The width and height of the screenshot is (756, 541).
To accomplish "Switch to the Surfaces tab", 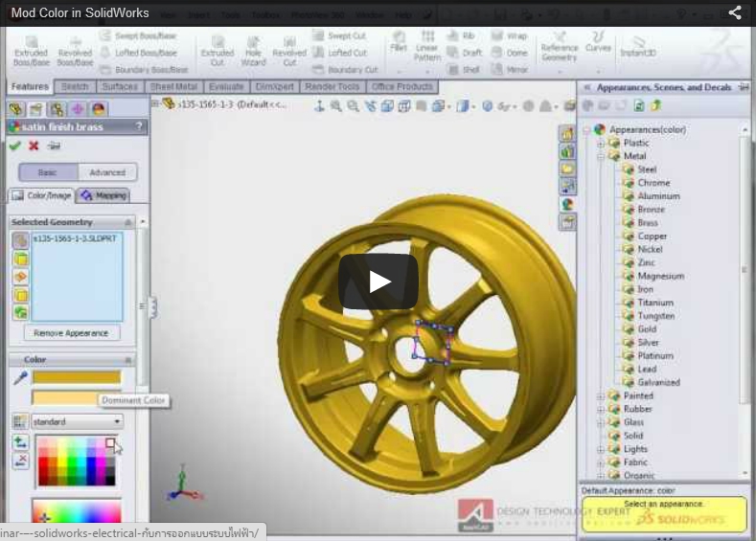I will [x=120, y=86].
